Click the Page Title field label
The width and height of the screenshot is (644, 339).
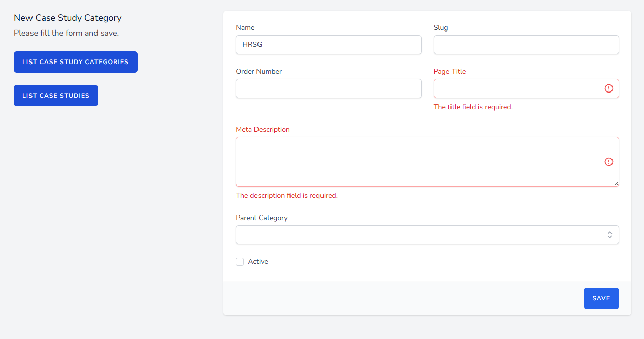449,72
